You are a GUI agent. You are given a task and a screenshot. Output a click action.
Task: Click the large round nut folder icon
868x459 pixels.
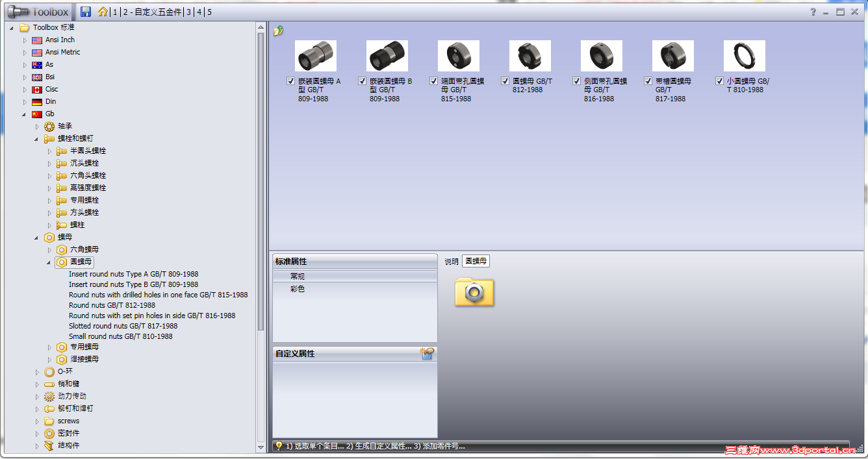[474, 292]
